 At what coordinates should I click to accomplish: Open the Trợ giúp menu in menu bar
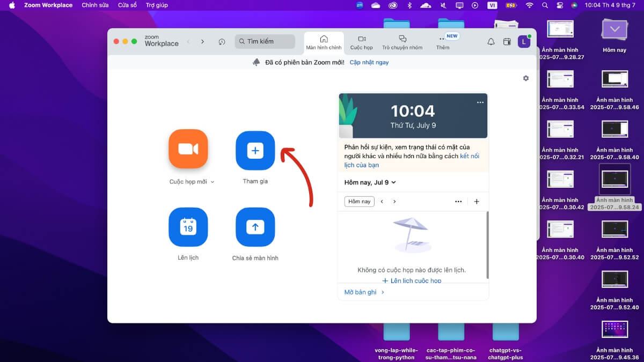tap(157, 5)
